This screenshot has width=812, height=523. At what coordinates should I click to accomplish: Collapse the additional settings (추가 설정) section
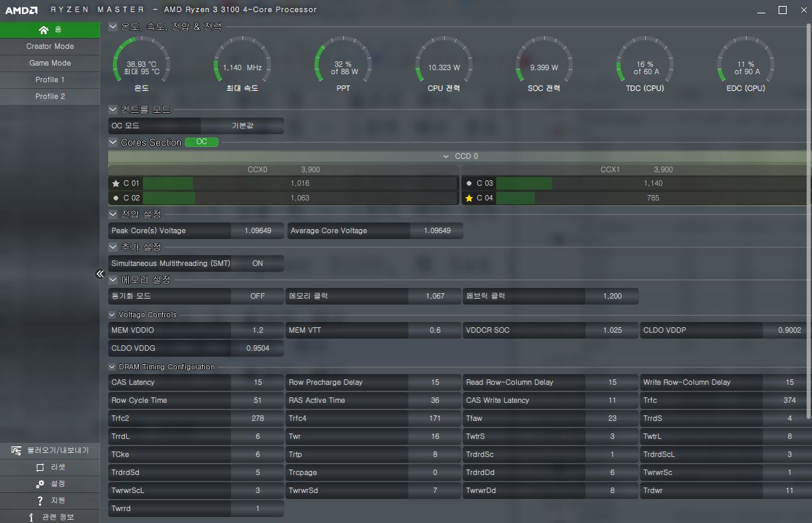(x=113, y=247)
